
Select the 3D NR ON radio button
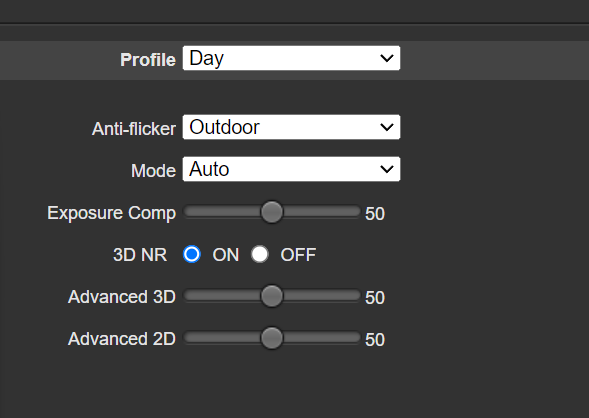192,254
